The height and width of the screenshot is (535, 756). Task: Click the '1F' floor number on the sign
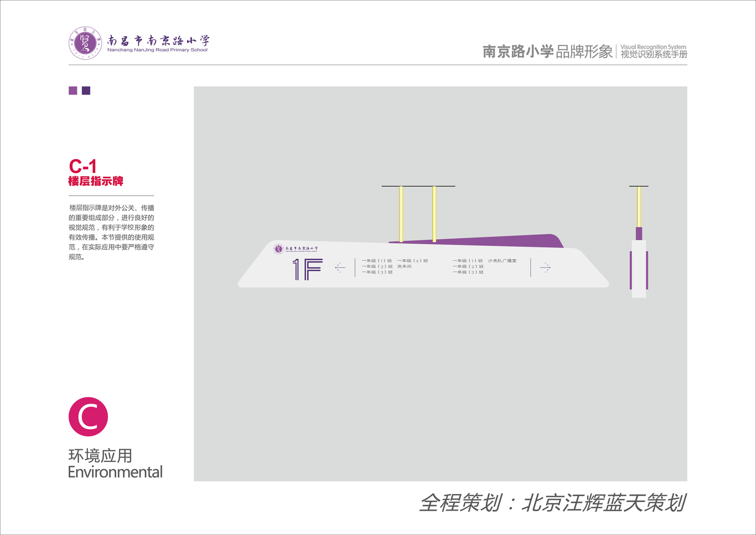(x=307, y=269)
